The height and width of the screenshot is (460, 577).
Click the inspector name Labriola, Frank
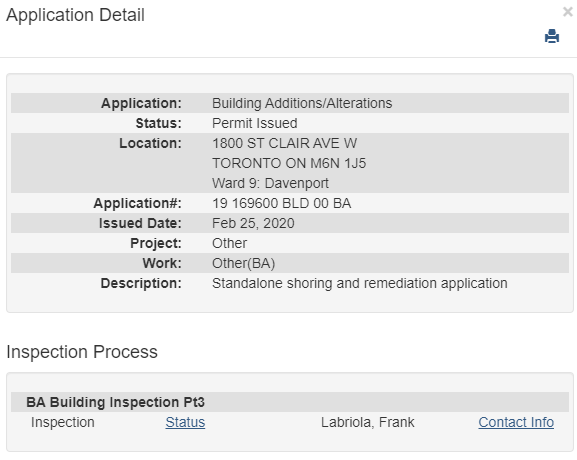pos(368,422)
